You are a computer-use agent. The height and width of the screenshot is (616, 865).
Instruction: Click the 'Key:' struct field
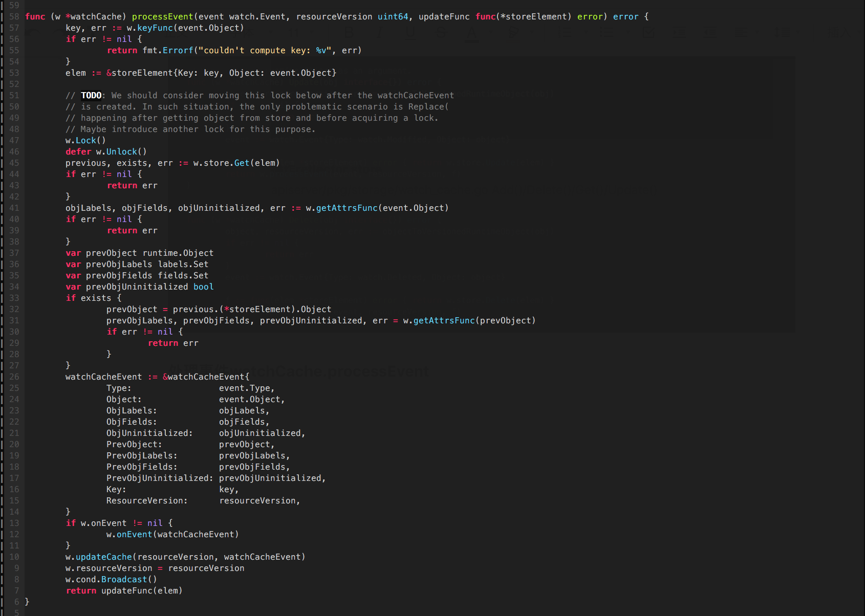(x=116, y=490)
